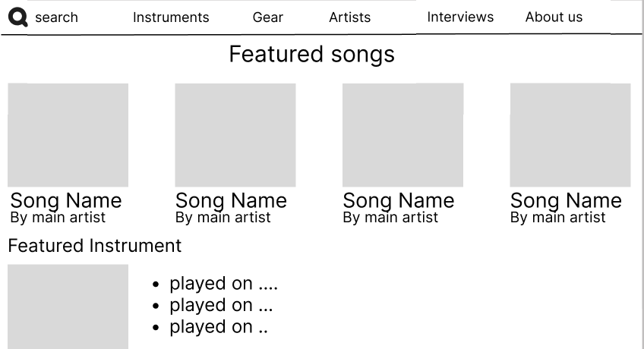Open the Artists page
Screen dimensions: 644x349
350,17
